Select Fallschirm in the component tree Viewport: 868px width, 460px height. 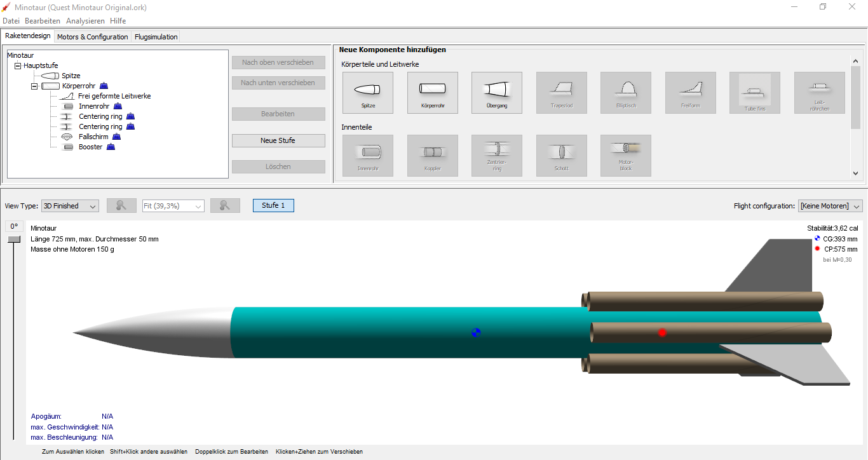click(92, 137)
